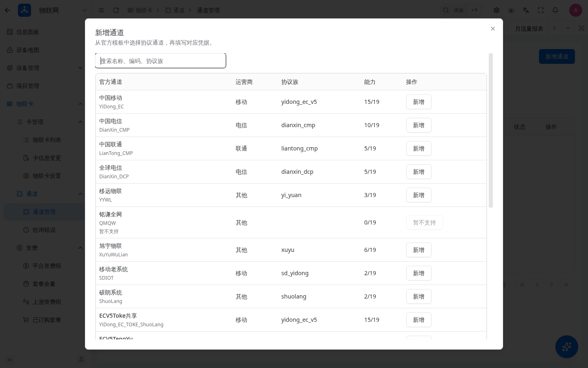Image resolution: width=588 pixels, height=368 pixels.
Task: Open 卡信息变更 in the sidebar
Action: 45,158
